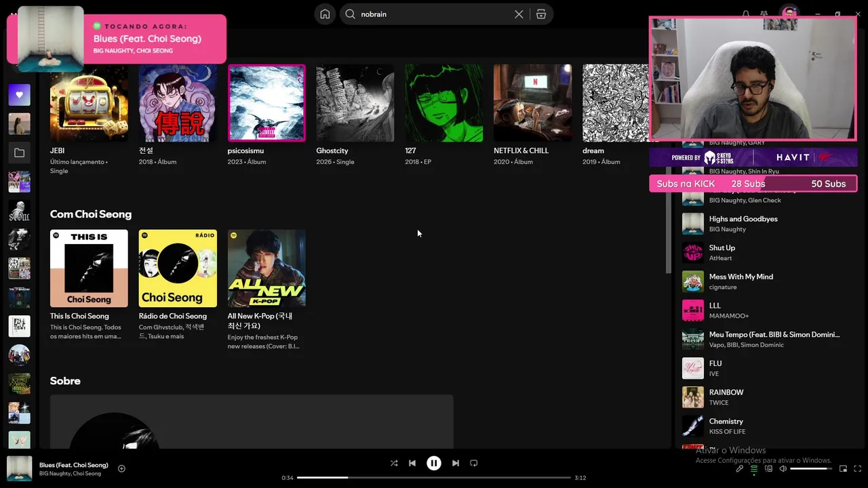Viewport: 868px width, 488px height.
Task: Click the Chemistry album art in queue
Action: pos(693,426)
